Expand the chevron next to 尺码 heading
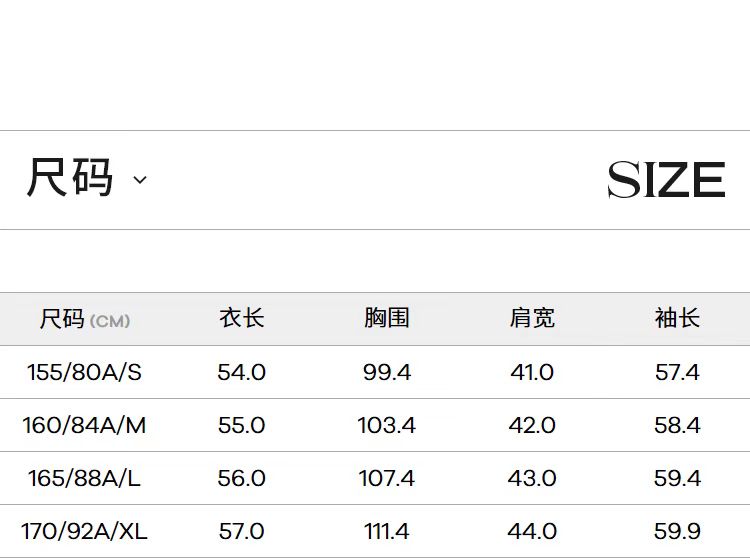 click(140, 181)
